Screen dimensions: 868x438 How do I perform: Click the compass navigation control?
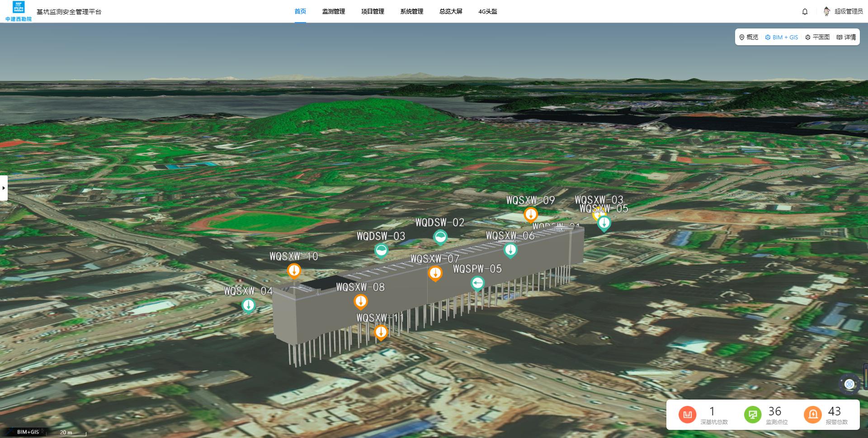tap(849, 384)
